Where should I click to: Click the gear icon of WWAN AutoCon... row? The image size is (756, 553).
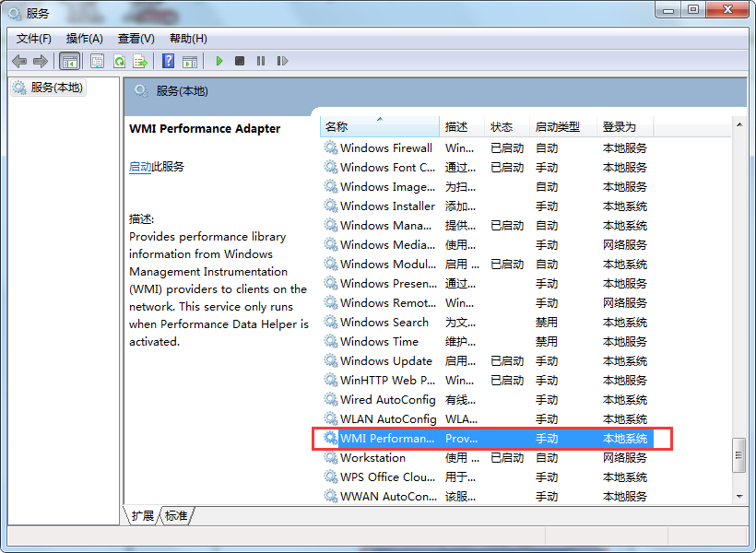click(x=331, y=496)
